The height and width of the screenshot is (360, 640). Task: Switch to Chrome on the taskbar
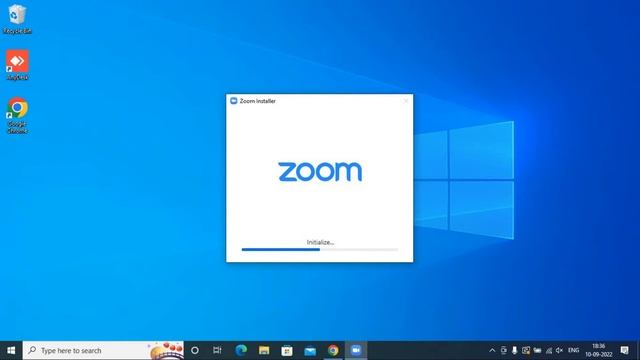tap(333, 350)
